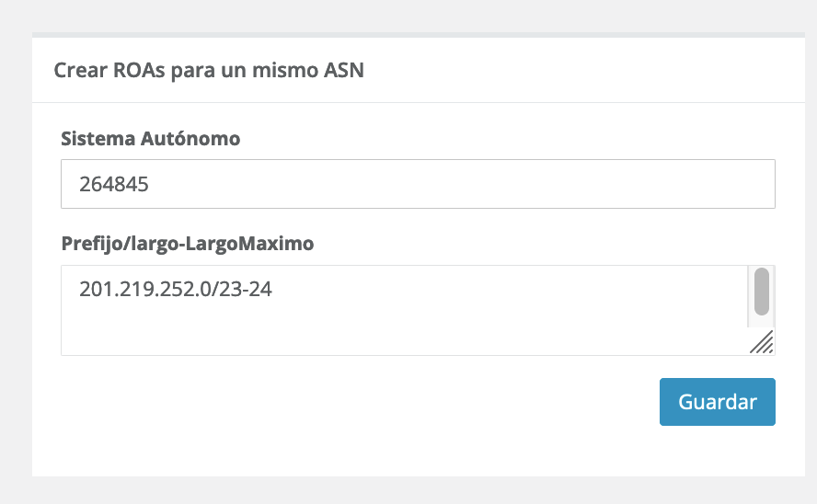
Task: Click the Guardar button
Action: click(717, 402)
